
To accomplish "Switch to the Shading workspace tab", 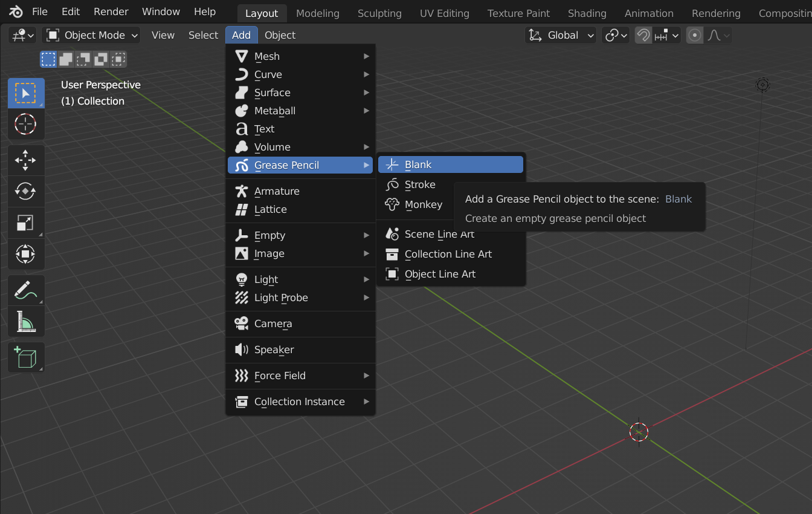I will coord(587,13).
